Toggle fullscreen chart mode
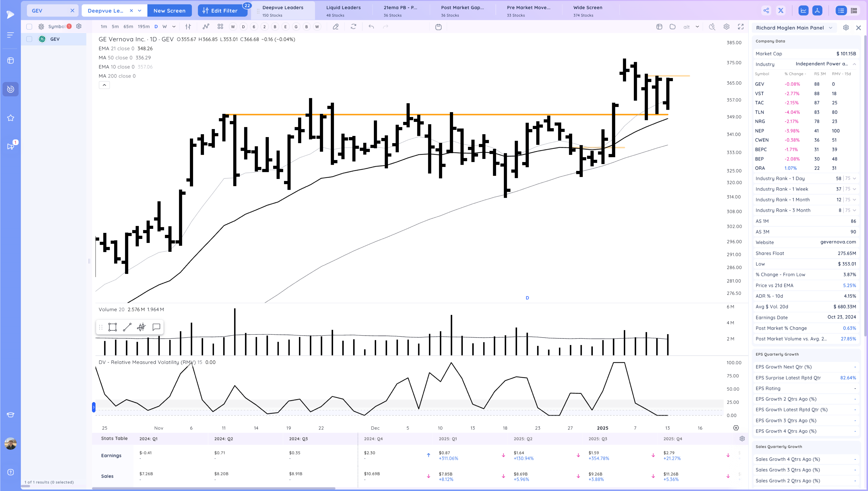The width and height of the screenshot is (868, 491). click(x=740, y=27)
